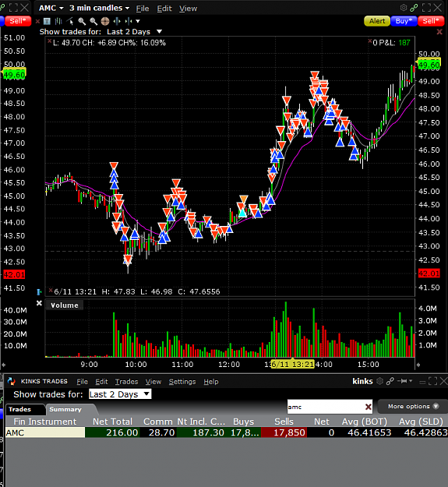Click the red Sell button at top left

pos(18,21)
